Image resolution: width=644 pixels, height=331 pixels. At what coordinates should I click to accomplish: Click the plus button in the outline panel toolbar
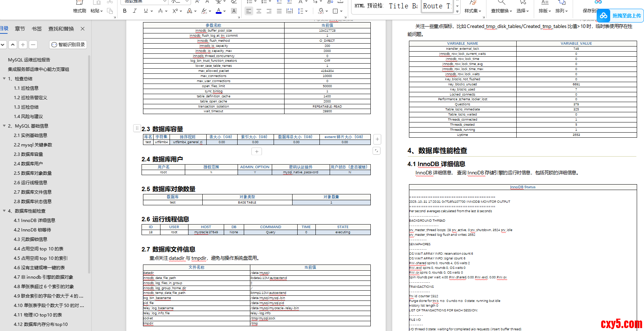[x=23, y=45]
